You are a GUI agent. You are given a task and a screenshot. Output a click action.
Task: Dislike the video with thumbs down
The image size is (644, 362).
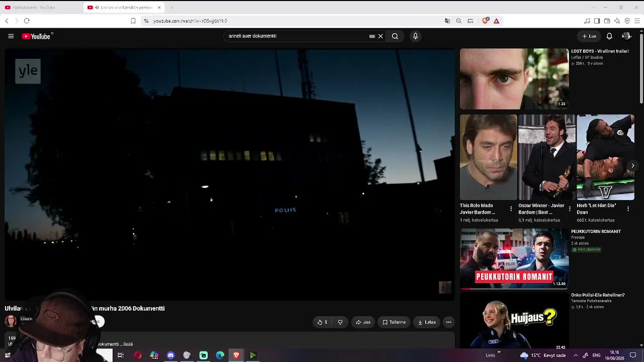340,322
